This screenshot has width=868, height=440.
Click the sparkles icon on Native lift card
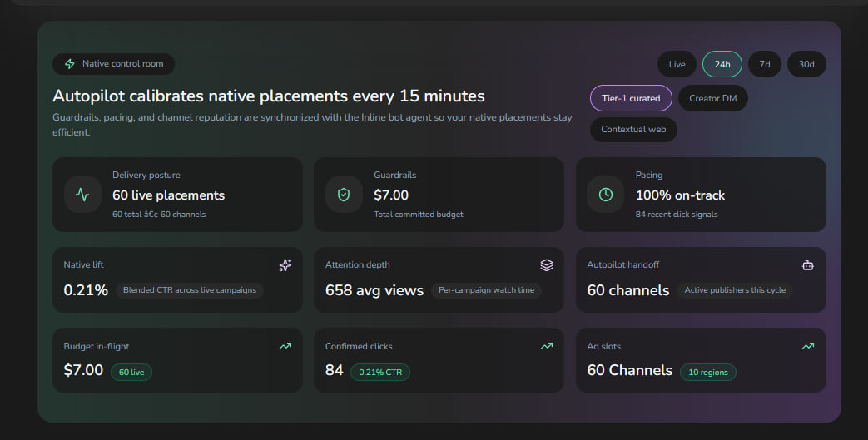pyautogui.click(x=285, y=265)
